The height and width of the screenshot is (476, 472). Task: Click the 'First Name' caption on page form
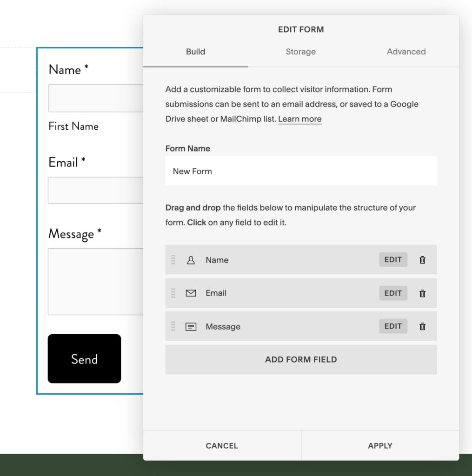coord(73,126)
